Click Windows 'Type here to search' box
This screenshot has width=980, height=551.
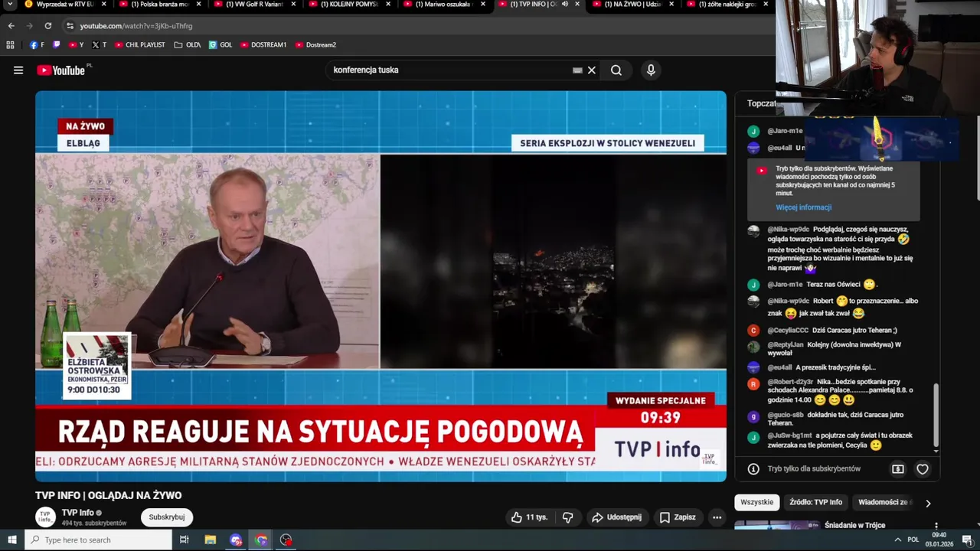tap(99, 540)
